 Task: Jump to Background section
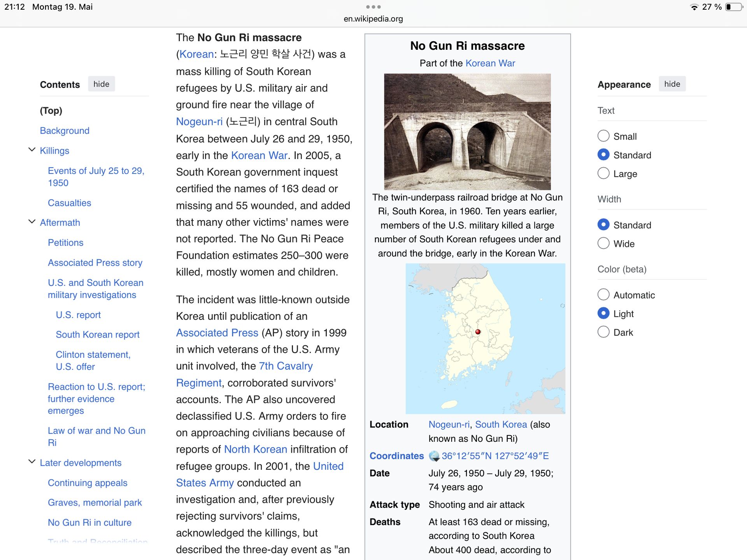pos(65,131)
